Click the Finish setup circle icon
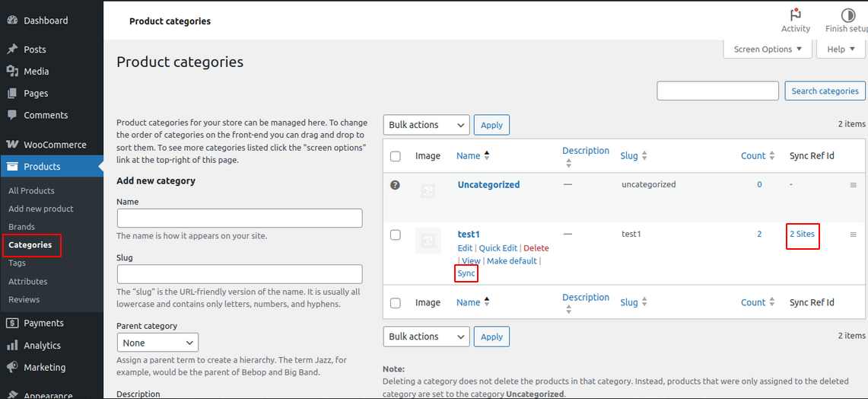Screen dimensions: 868x399 click(847, 15)
